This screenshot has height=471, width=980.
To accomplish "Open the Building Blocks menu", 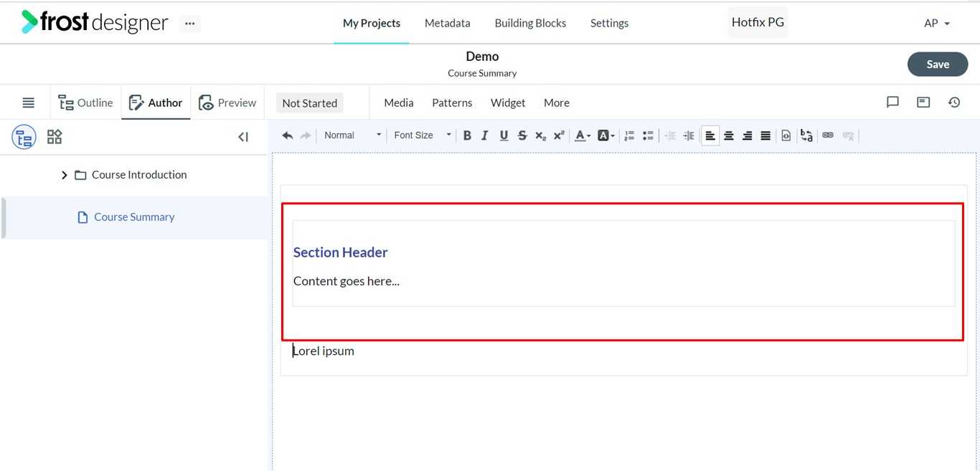I will pos(530,23).
